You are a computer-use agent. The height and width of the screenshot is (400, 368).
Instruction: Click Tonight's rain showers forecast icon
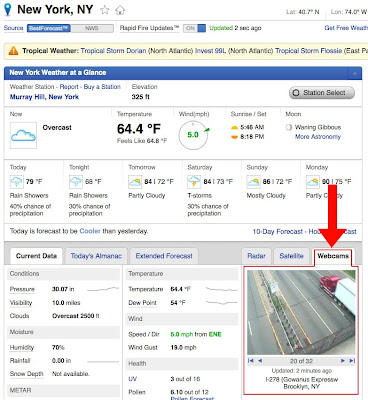click(x=76, y=182)
